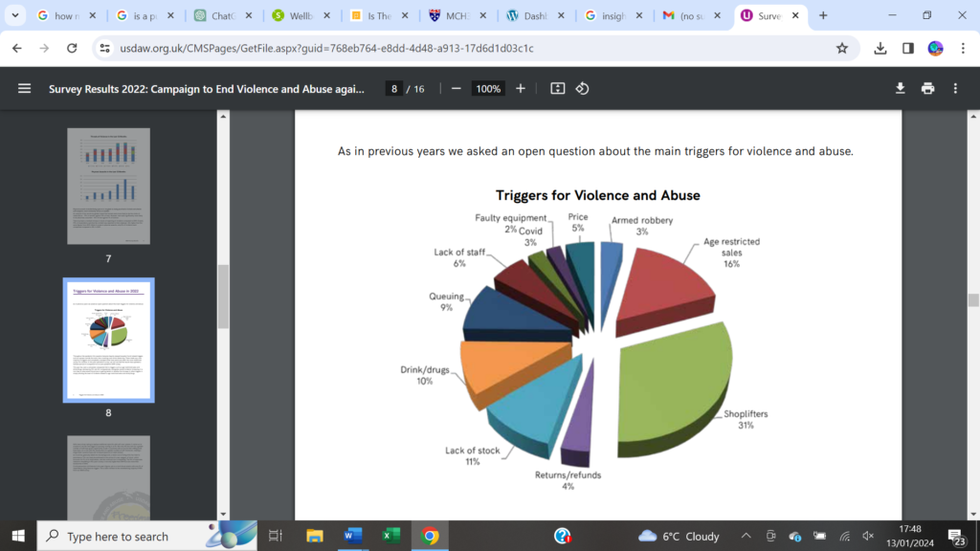The image size is (980, 551).
Task: Open PDF viewer more actions menu
Action: point(955,88)
